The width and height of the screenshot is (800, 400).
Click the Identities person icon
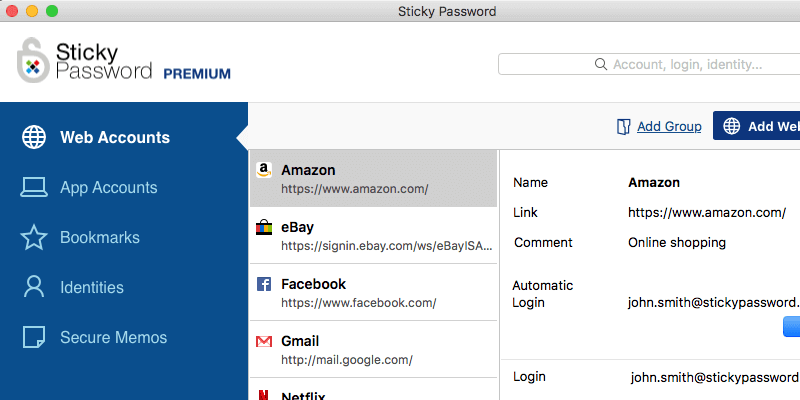point(34,288)
